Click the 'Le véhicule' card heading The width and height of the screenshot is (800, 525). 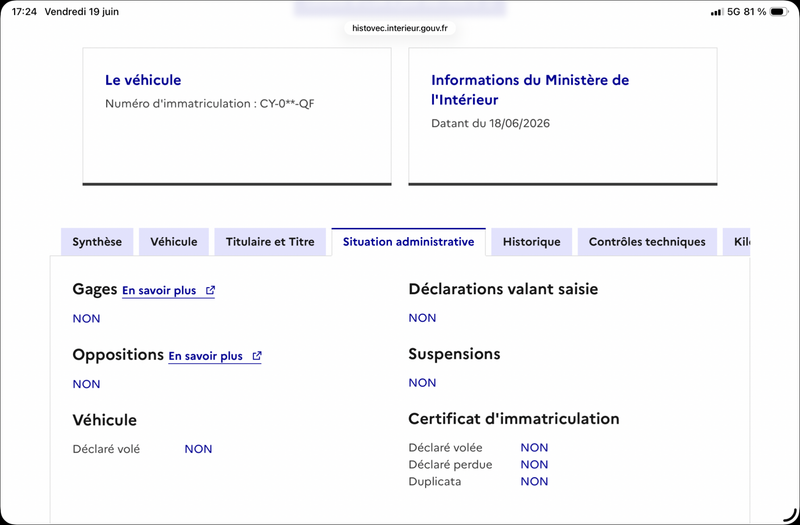pyautogui.click(x=143, y=80)
